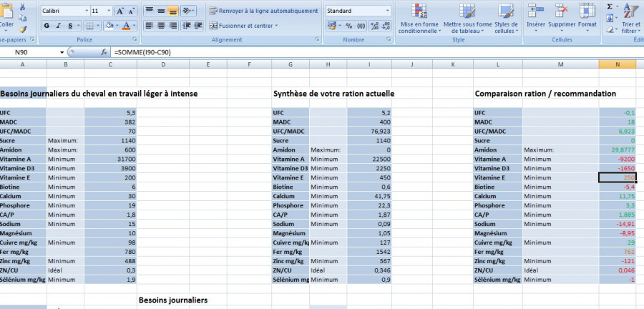Apply thousands separator 000 style
Image resolution: width=644 pixels, height=309 pixels.
(x=361, y=26)
